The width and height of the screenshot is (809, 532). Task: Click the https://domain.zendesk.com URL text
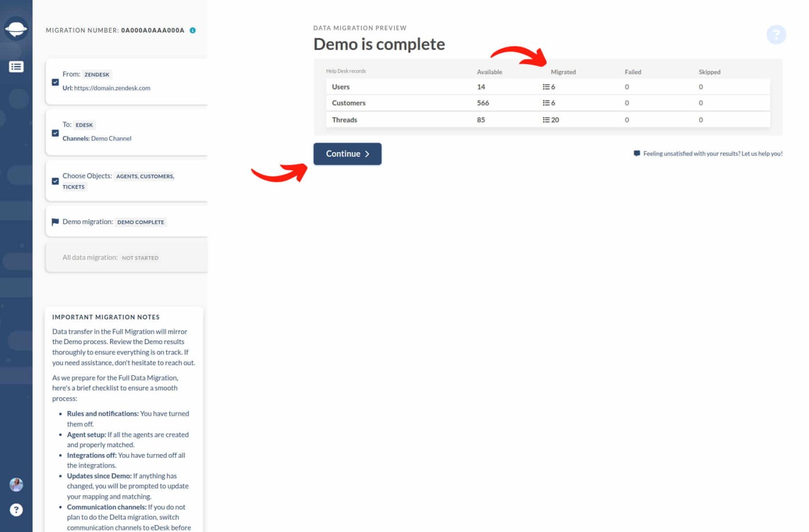tap(112, 88)
